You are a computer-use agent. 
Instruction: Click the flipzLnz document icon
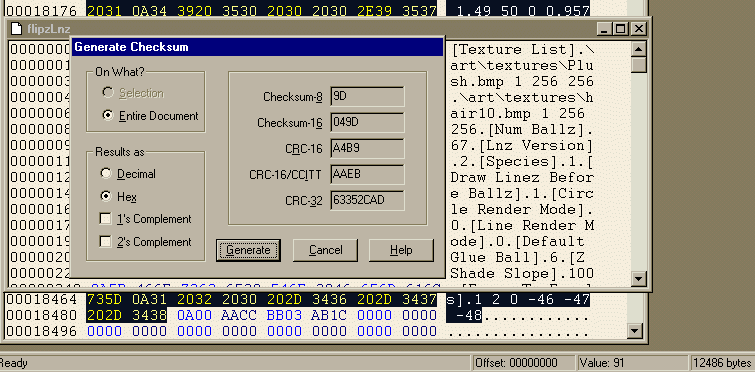pyautogui.click(x=16, y=29)
